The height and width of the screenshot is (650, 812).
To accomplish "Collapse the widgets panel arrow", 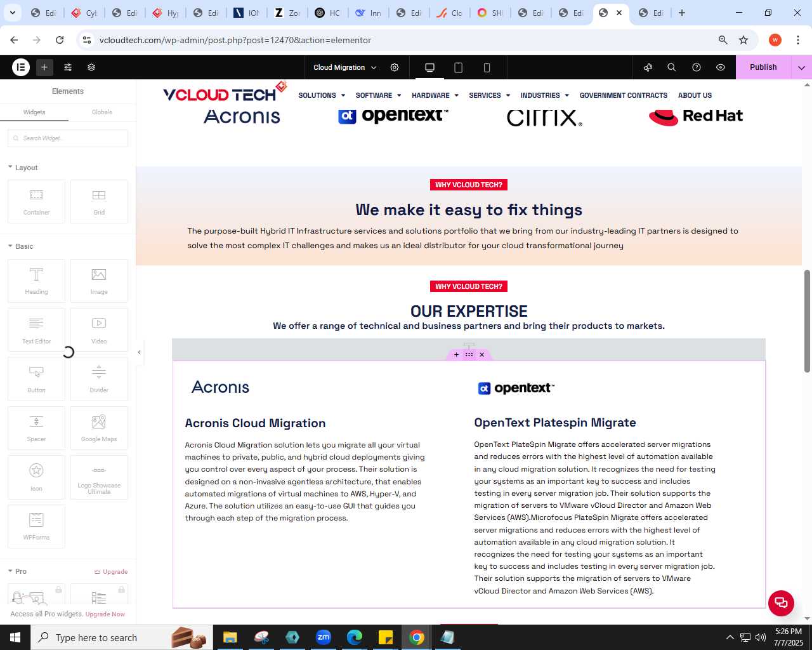I will click(x=140, y=352).
